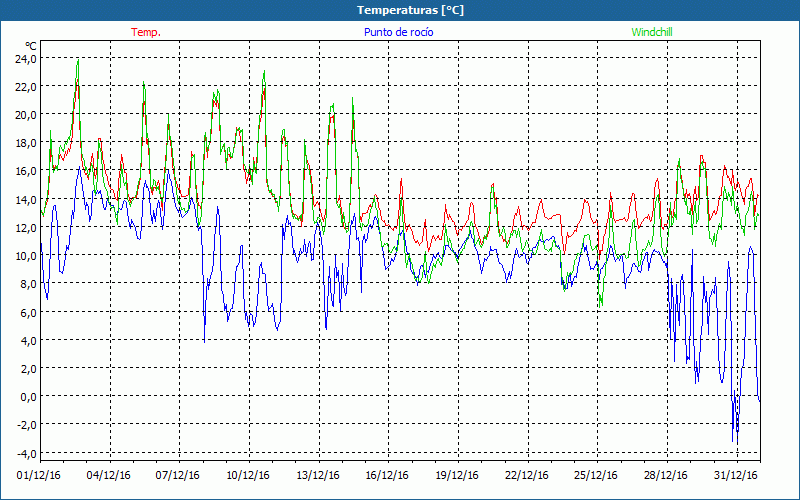Select the 14,0 y-axis value

coord(26,199)
